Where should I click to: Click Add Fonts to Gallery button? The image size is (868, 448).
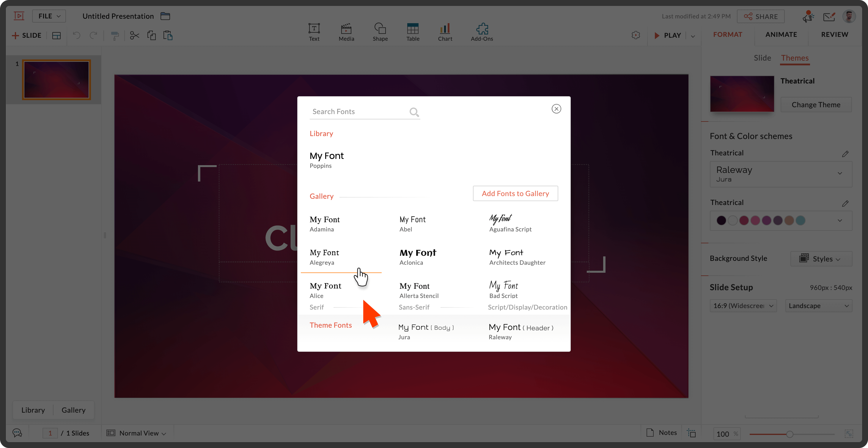[515, 193]
